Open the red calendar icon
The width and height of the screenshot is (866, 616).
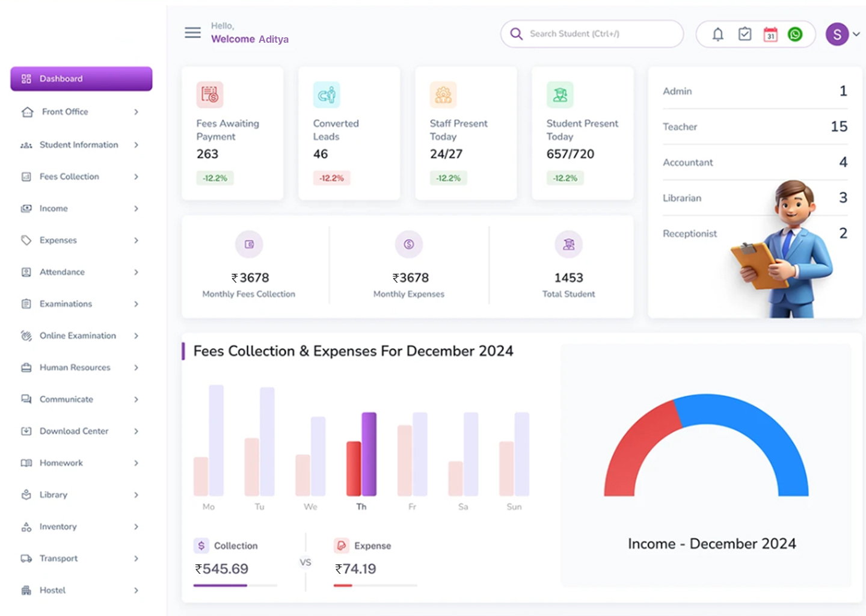pos(770,34)
